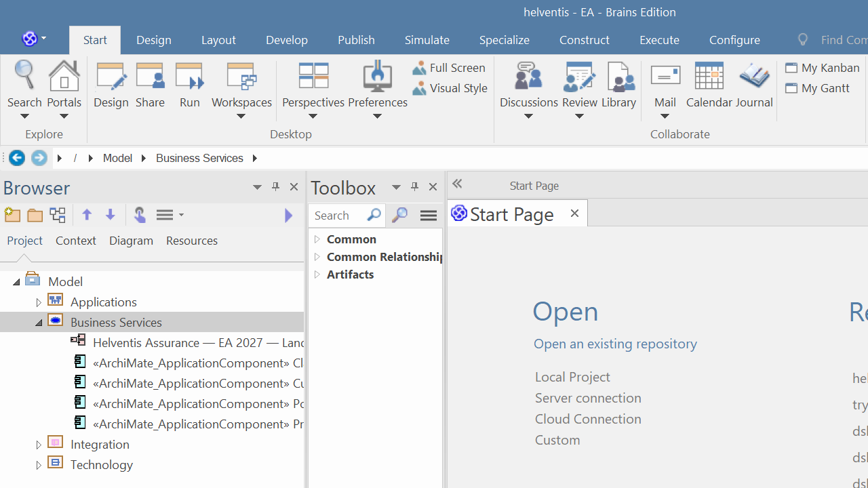Open the Browser hamburger menu dropdown
868x488 pixels.
[x=170, y=215]
